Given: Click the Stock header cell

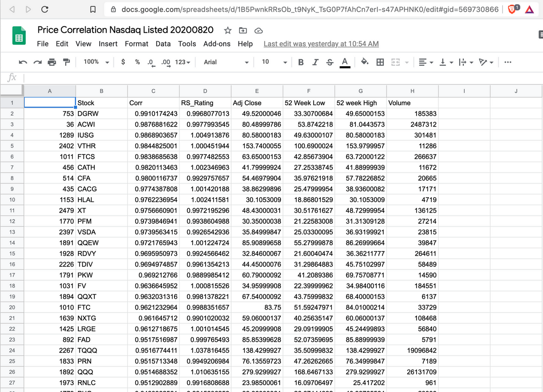Looking at the screenshot, I should point(102,103).
